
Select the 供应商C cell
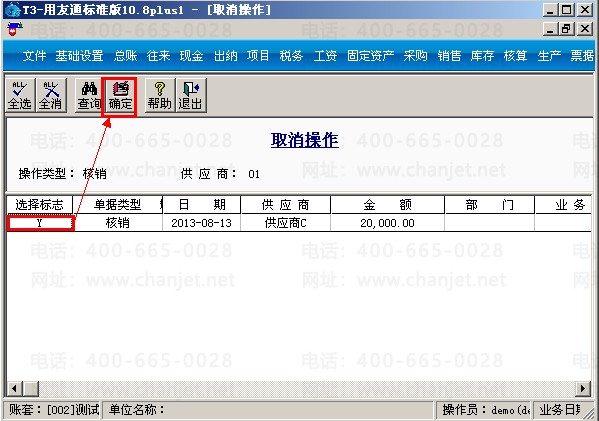click(x=285, y=223)
